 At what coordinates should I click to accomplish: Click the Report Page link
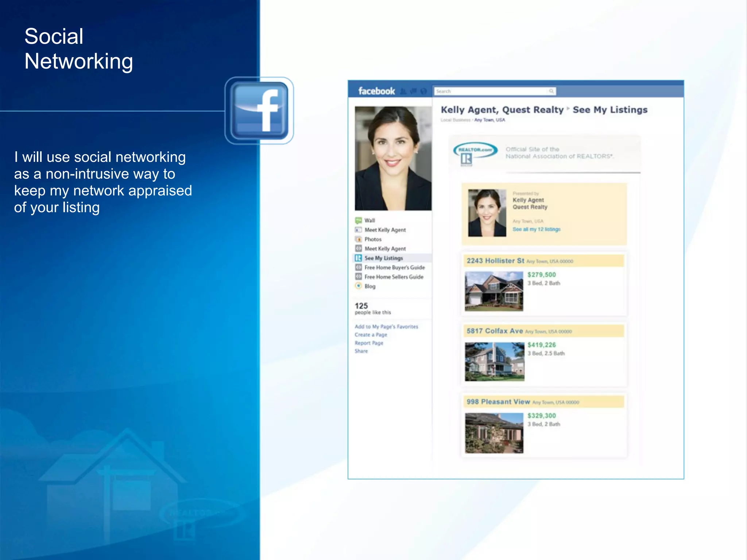[369, 343]
